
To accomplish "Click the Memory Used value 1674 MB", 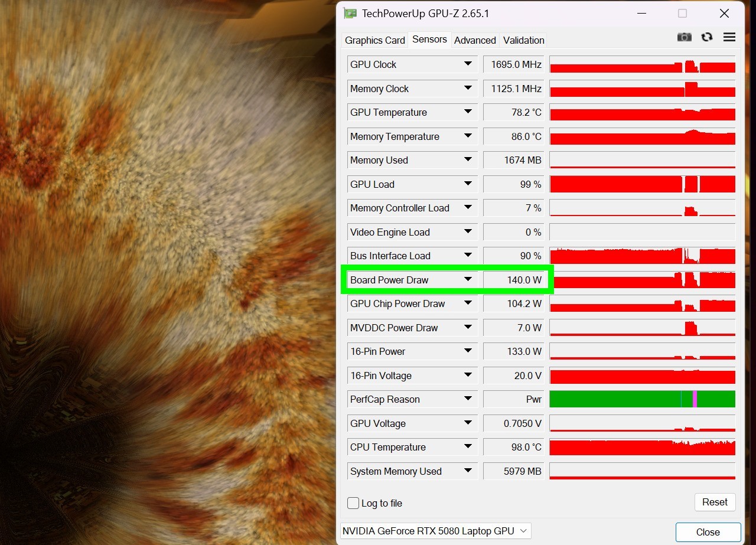I will [x=513, y=160].
